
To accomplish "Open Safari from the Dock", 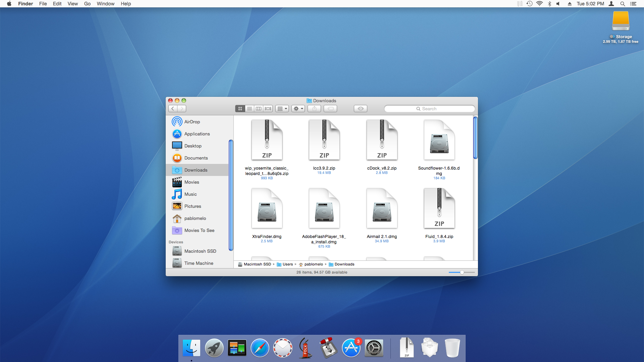I will point(260,348).
